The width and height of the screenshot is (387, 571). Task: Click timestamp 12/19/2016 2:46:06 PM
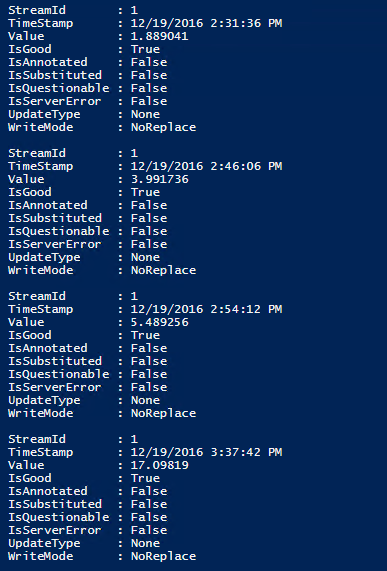(206, 166)
